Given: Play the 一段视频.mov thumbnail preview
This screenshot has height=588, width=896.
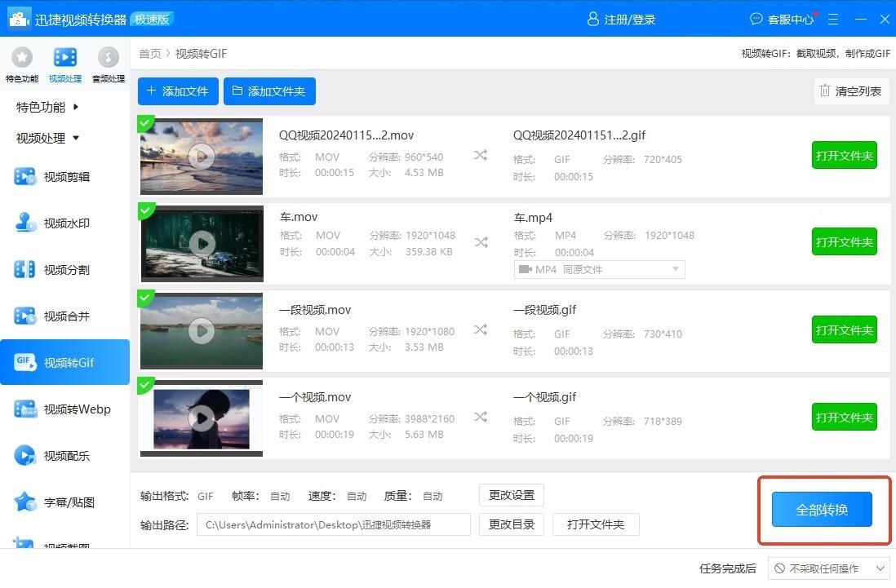Looking at the screenshot, I should pos(202,330).
